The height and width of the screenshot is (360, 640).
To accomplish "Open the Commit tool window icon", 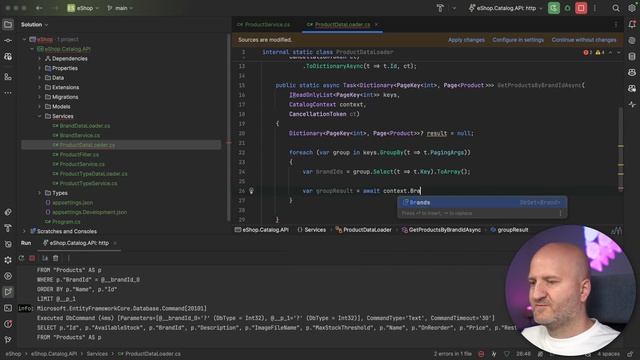I will coord(8,40).
